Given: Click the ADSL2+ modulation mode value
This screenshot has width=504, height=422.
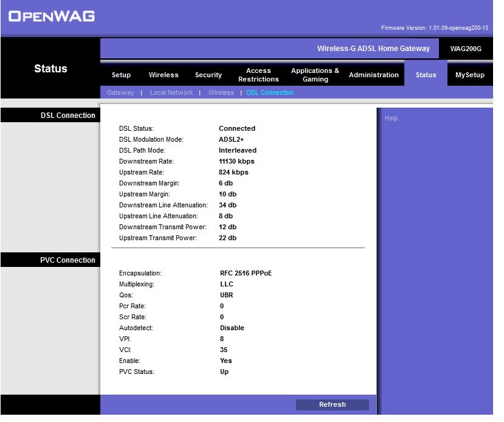Looking at the screenshot, I should (x=231, y=139).
